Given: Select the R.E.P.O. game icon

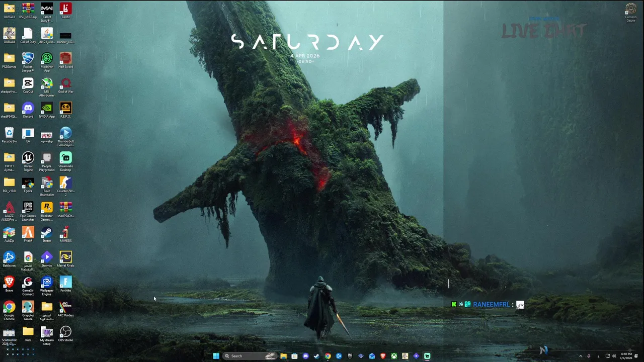Looking at the screenshot, I should pyautogui.click(x=65, y=111).
